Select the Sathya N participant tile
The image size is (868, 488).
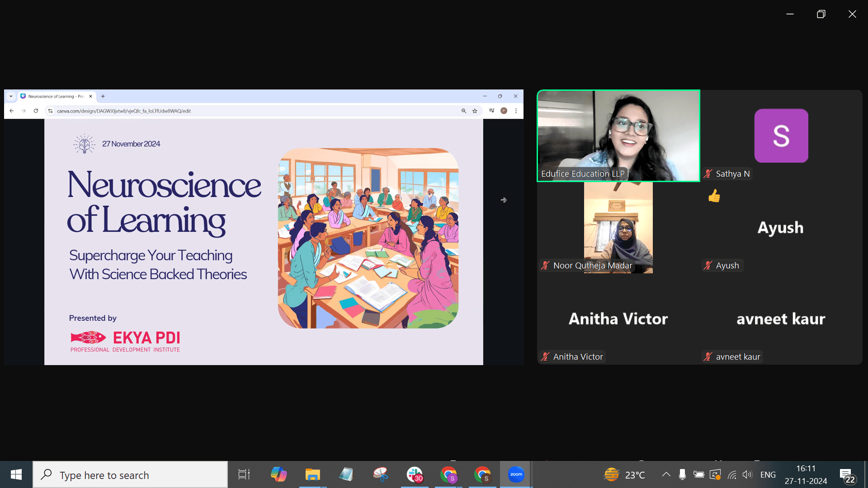click(781, 136)
